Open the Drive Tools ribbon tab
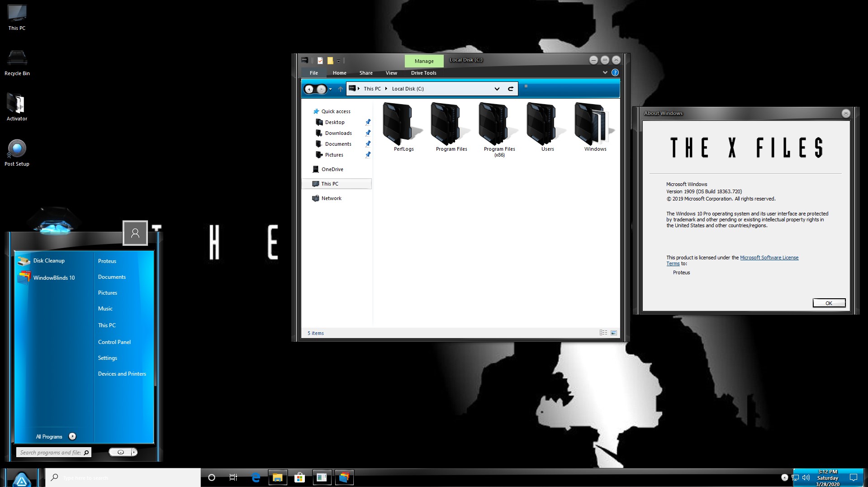Viewport: 868px width, 487px height. pos(423,73)
